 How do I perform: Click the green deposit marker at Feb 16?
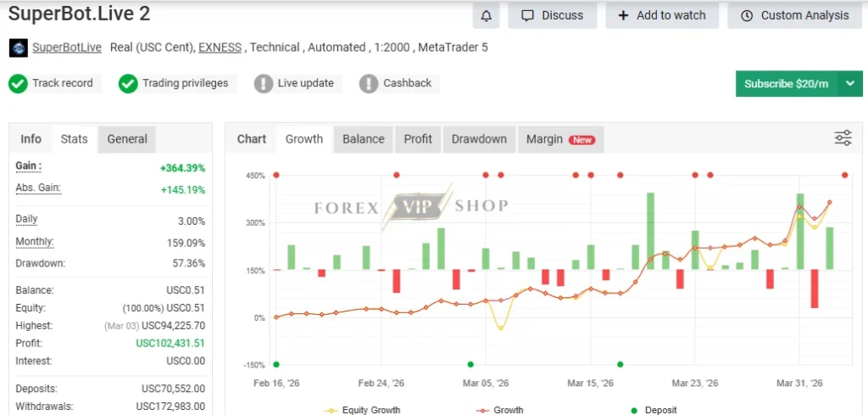tap(276, 365)
